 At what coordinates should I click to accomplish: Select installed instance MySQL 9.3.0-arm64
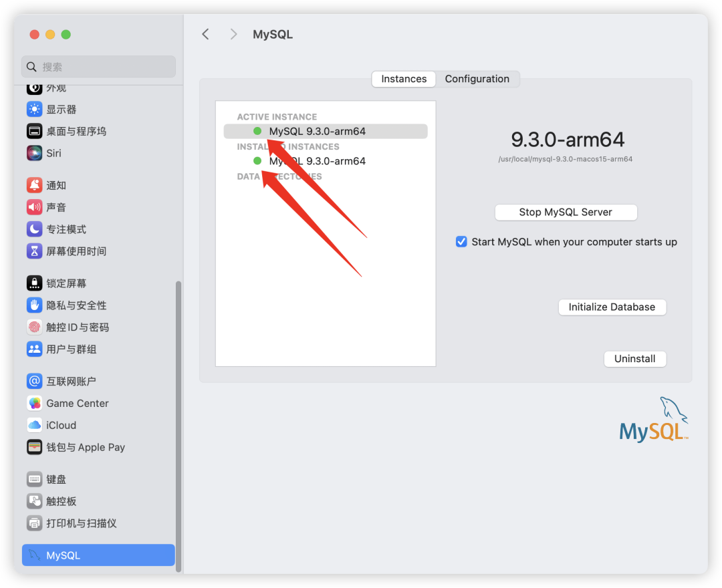coord(326,161)
